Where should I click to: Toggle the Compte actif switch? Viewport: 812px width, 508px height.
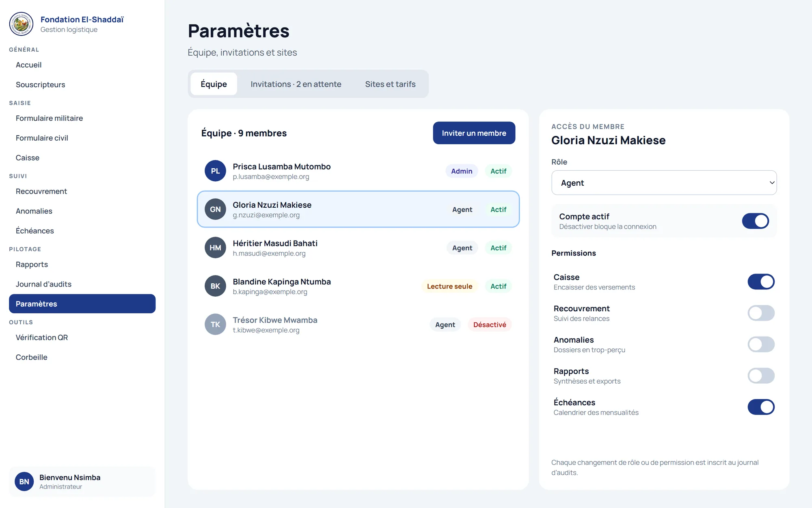[755, 221]
